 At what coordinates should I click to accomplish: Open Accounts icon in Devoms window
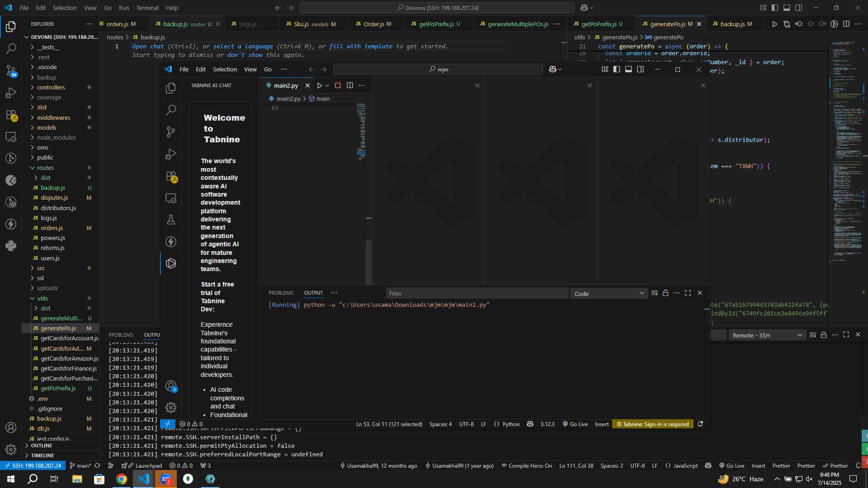coord(11,427)
